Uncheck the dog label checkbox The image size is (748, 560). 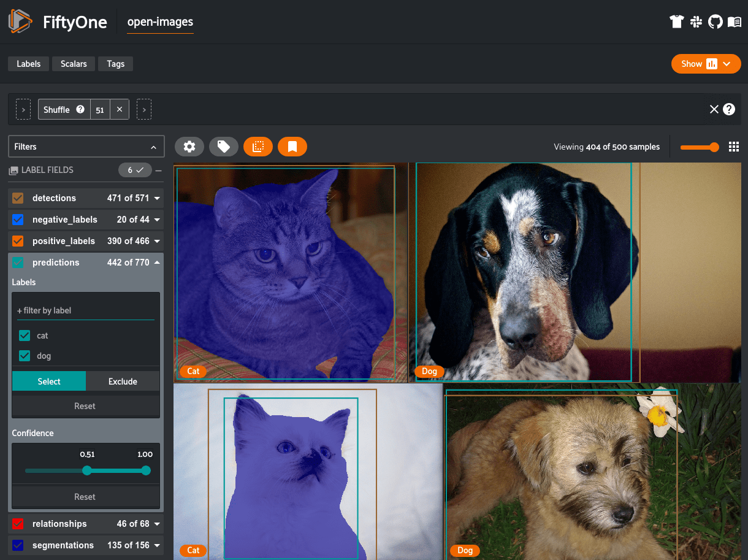(x=25, y=356)
